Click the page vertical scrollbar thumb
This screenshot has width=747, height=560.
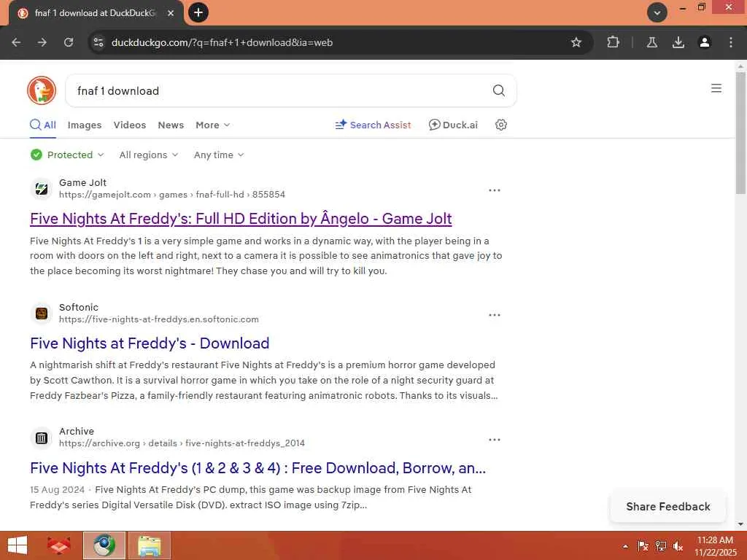(740, 133)
